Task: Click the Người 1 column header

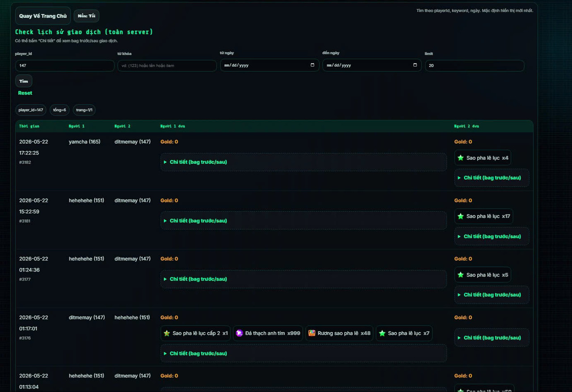Action: point(76,126)
